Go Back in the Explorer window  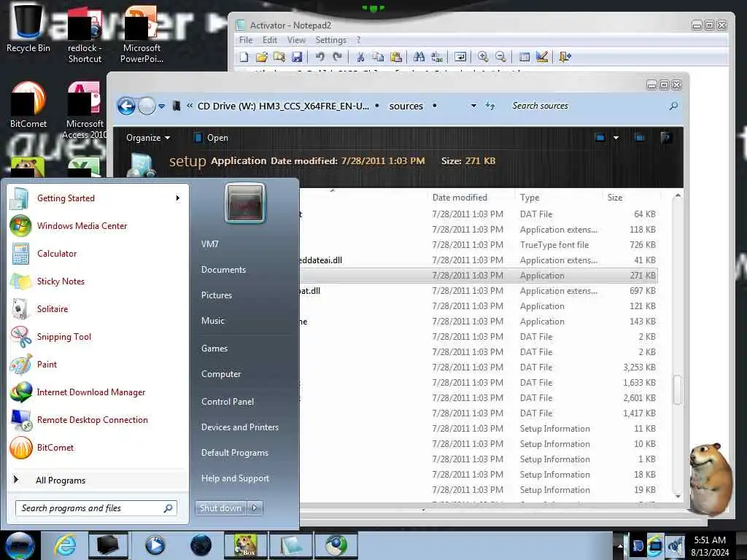tap(127, 106)
